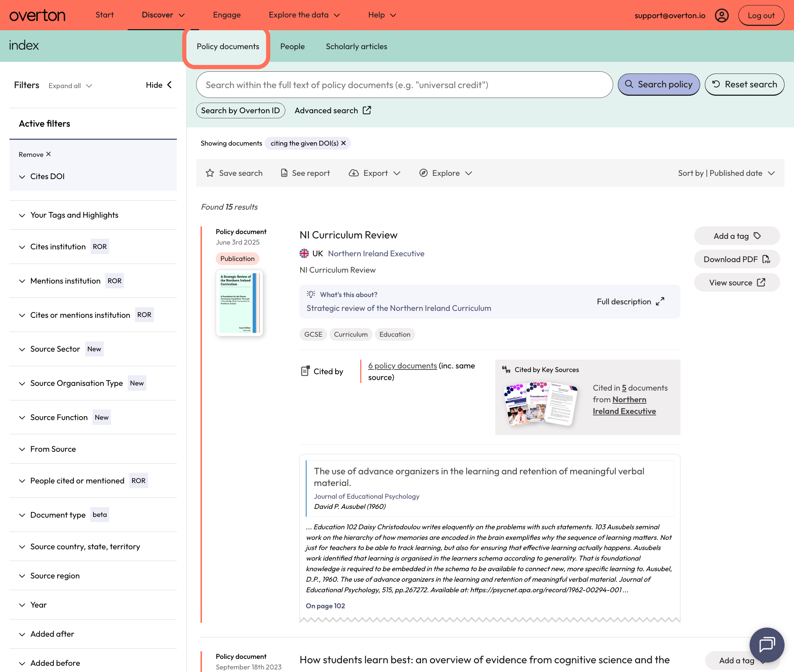Click the overton logo
Viewport: 794px width, 672px height.
37,15
